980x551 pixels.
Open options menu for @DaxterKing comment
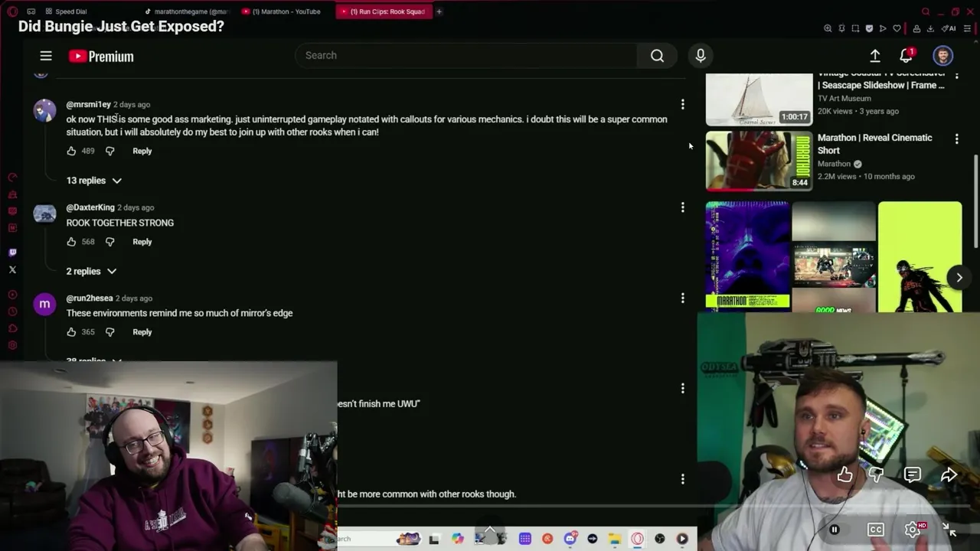click(x=682, y=207)
